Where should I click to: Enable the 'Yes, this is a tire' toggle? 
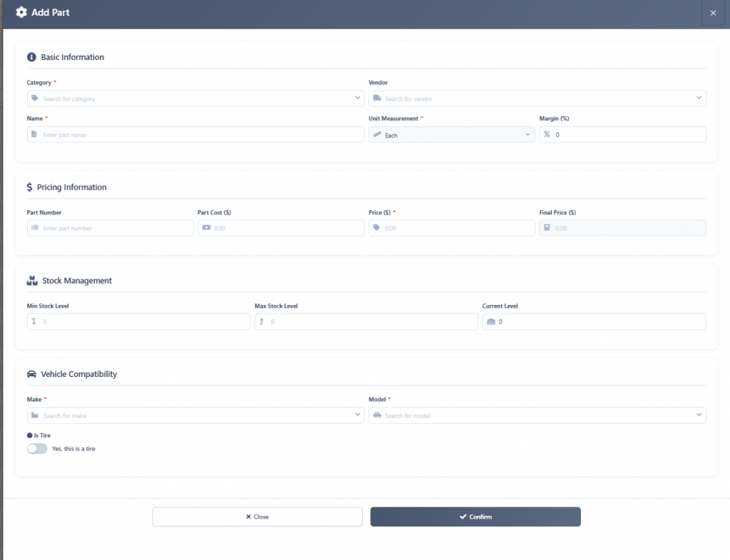click(x=37, y=449)
